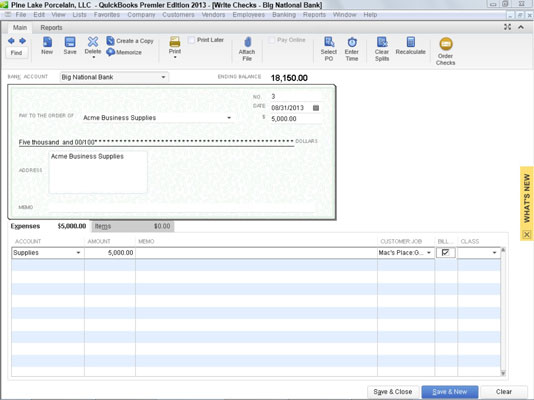Open the Pay to the Order of dropdown
Viewport: 534px width, 400px height.
(x=229, y=118)
